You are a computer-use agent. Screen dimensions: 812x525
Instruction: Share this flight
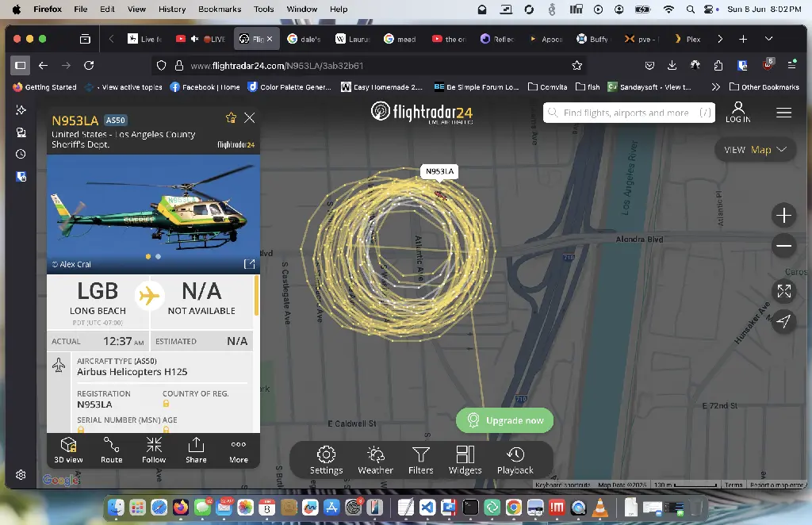point(197,450)
